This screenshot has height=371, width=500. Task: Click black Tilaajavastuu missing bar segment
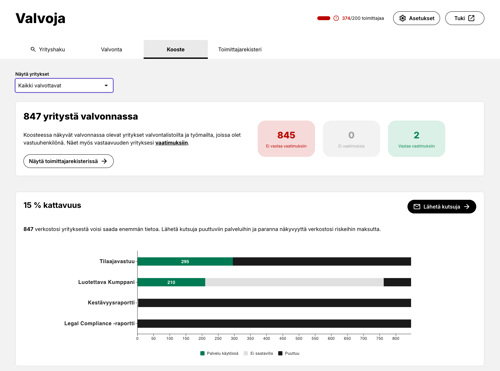[x=322, y=261]
